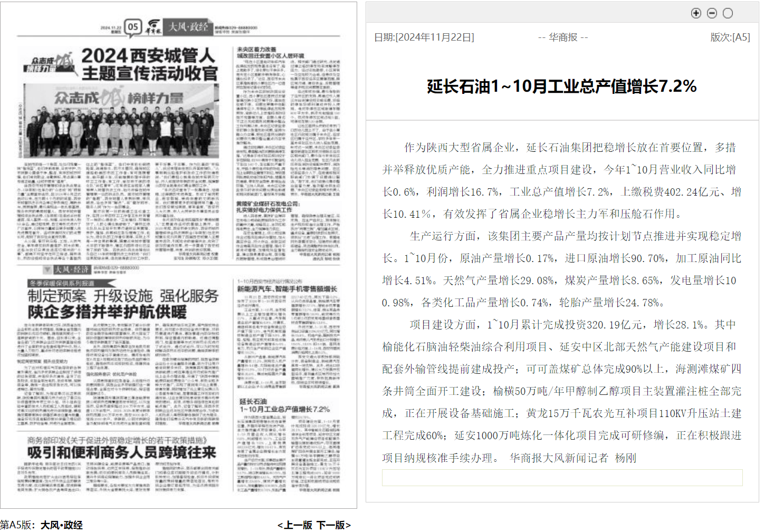Screen dimensions: 774x532
Task: Click the 大风·政经 section banner at page top
Action: coord(188,27)
